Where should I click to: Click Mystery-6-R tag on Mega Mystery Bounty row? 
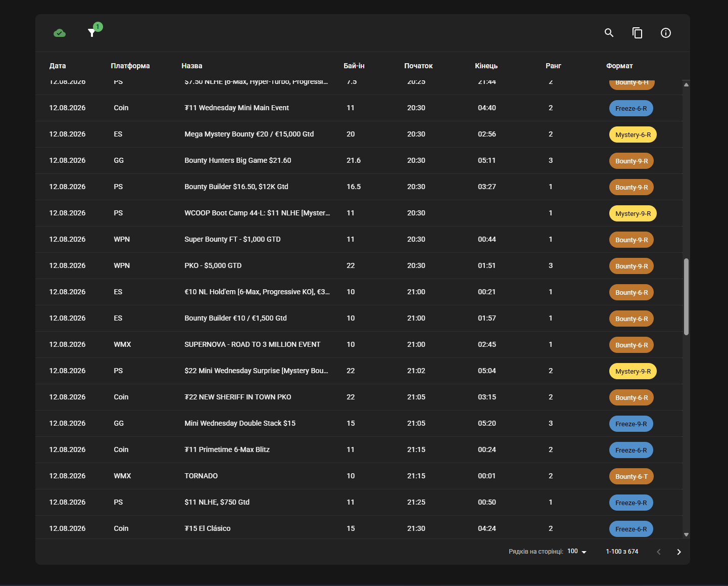pyautogui.click(x=633, y=134)
